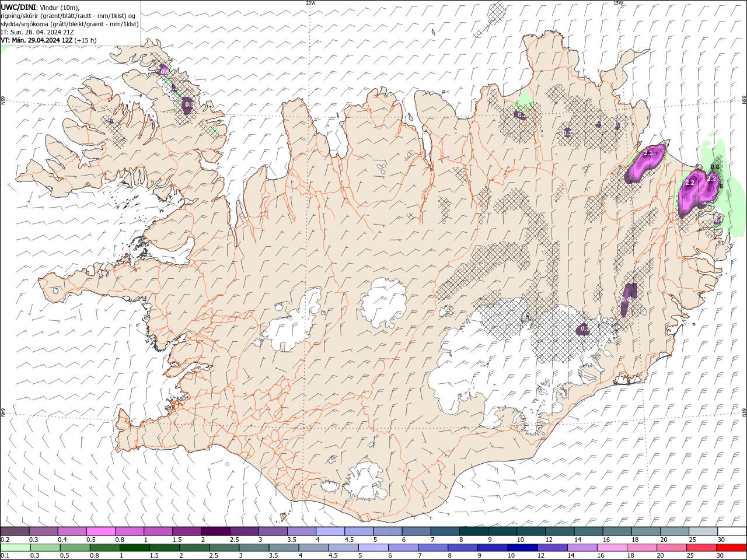
Task: Click the light lavender swatch labelled 4 in upper legend
Action: [x=330, y=531]
